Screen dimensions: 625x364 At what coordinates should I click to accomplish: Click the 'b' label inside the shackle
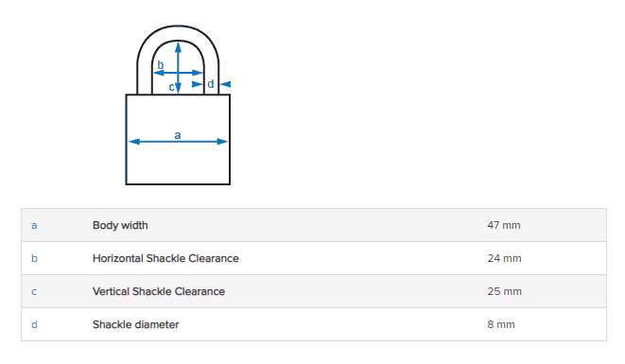pos(160,64)
